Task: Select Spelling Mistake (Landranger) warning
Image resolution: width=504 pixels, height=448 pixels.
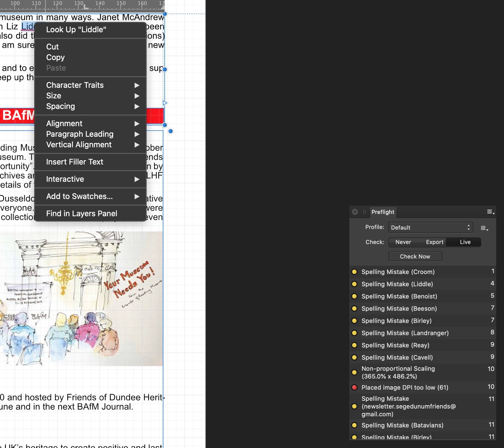Action: [423, 333]
